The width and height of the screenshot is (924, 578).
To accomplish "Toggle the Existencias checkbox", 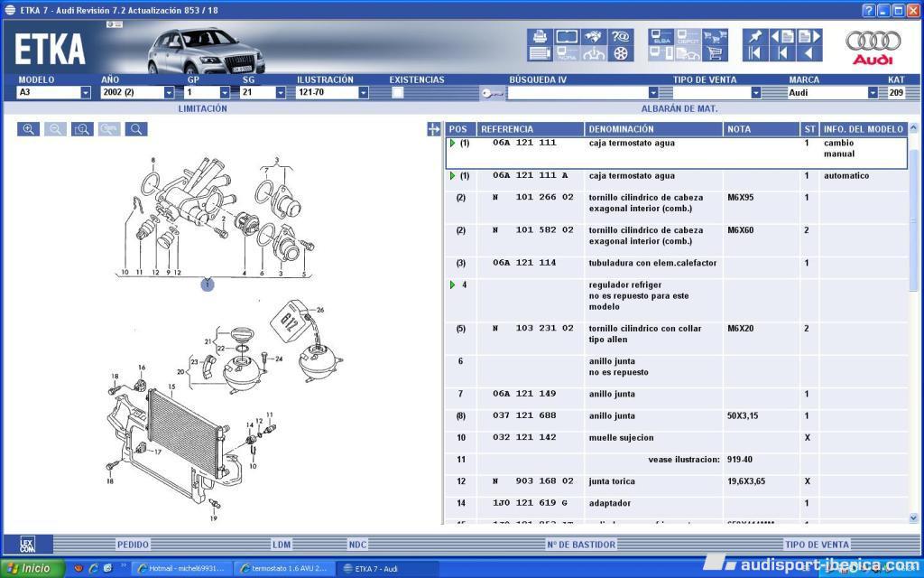I will coord(398,92).
